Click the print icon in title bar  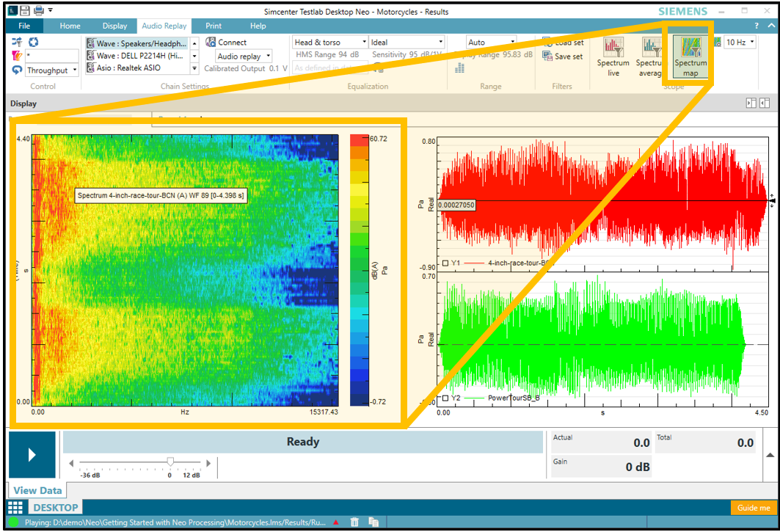[x=38, y=11]
